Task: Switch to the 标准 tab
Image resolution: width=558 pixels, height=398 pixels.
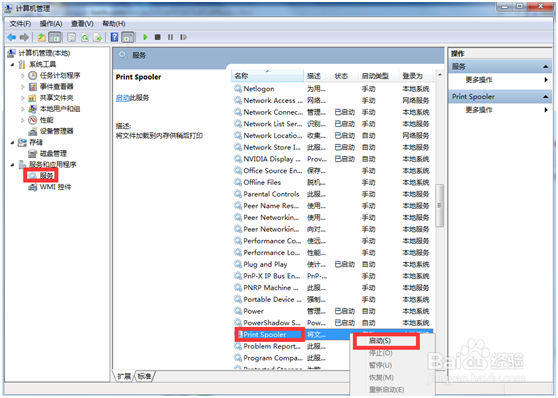Action: pos(144,376)
